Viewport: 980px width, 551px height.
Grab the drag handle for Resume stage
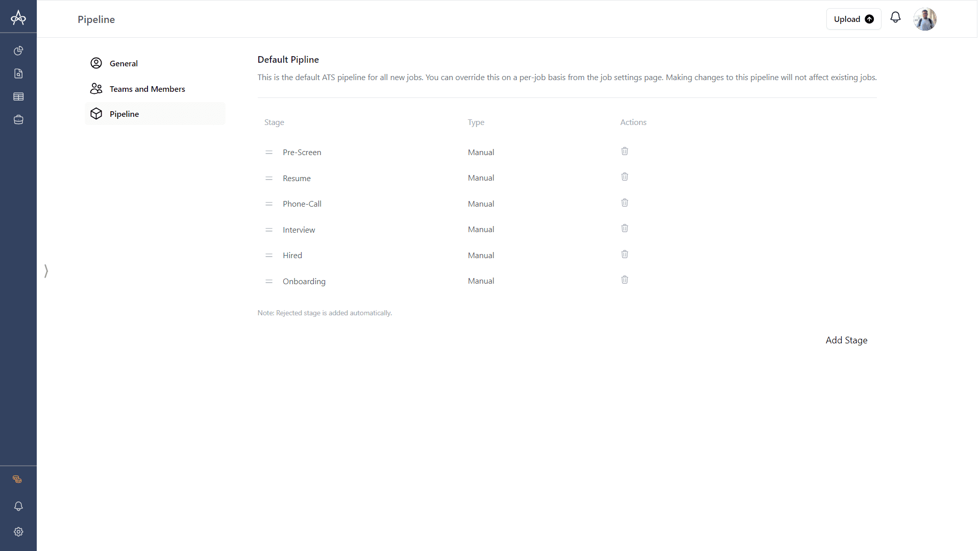coord(269,178)
